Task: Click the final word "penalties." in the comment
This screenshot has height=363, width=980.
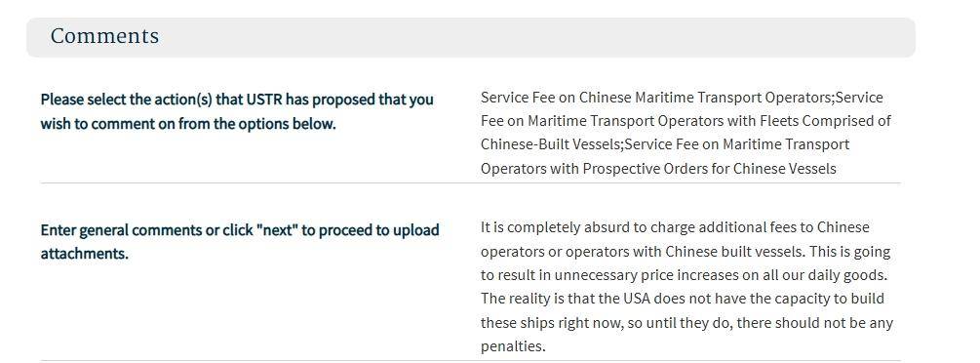Action: pos(513,346)
